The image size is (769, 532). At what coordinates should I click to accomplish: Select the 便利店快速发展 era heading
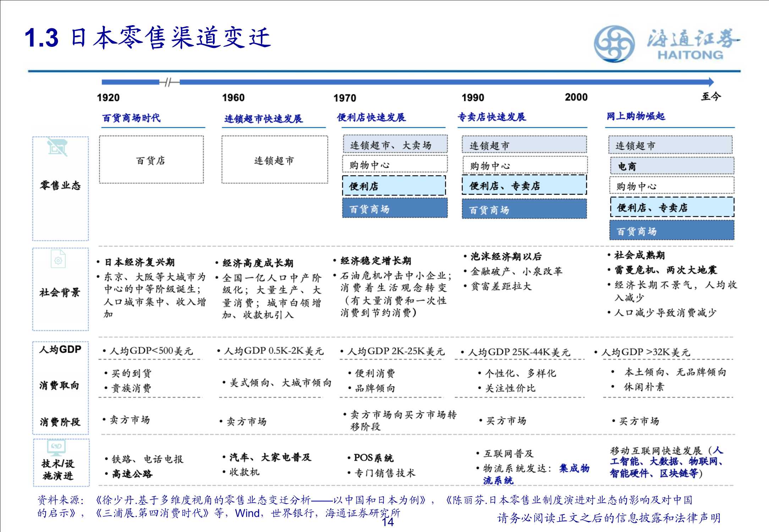pos(371,117)
